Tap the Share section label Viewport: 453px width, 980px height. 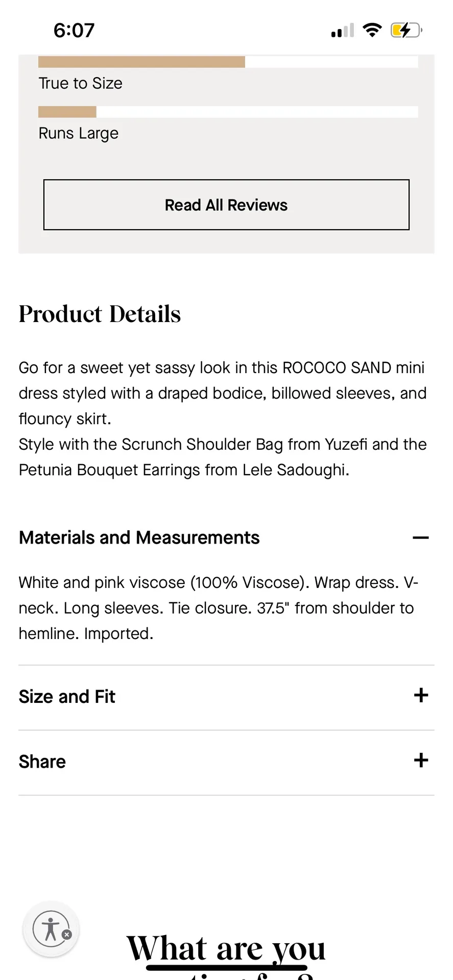pos(42,762)
